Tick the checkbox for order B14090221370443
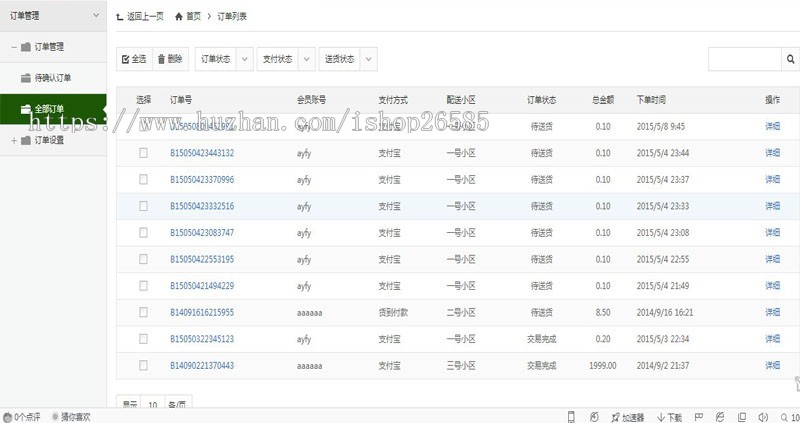Viewport: 800px width, 423px height. (143, 365)
